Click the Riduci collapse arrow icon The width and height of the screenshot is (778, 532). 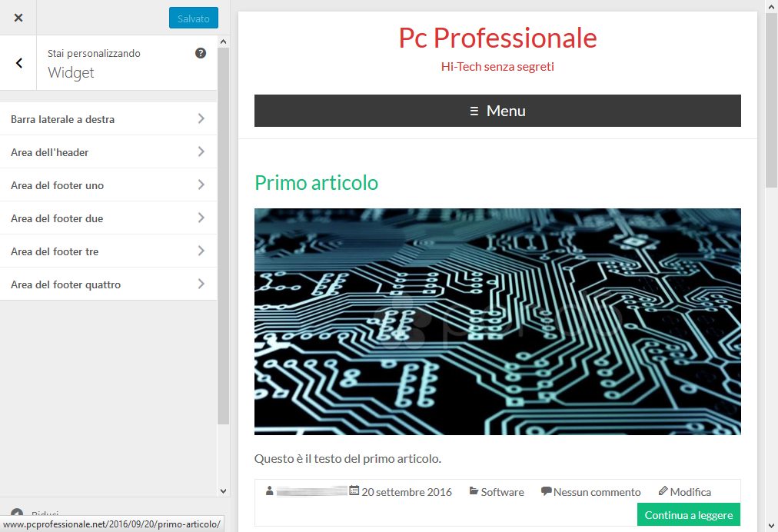click(17, 513)
